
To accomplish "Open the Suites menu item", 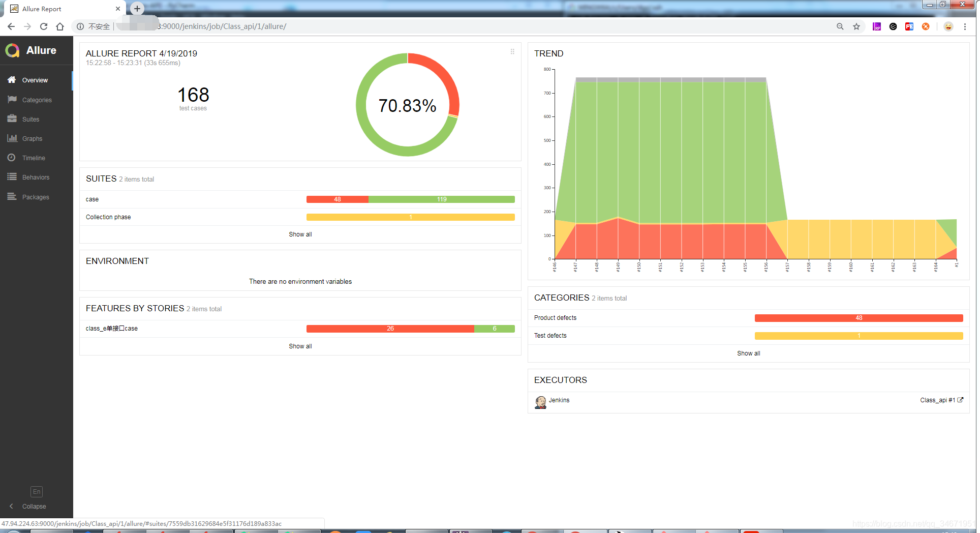I will [37, 119].
